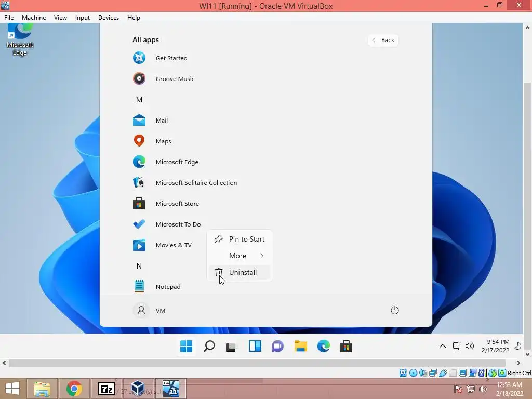Click the VirtualBox vertical scrollbar down arrow
Screen dimensions: 532x399
[528, 354]
